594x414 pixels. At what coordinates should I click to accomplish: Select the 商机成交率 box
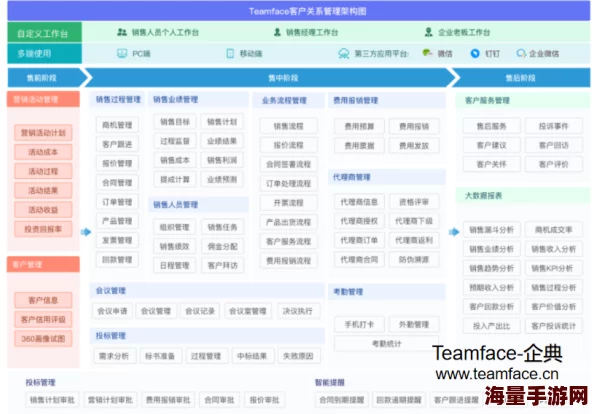553,230
